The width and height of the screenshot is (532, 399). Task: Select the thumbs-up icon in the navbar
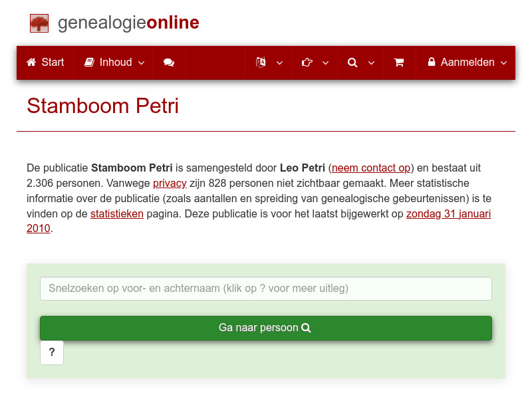[307, 63]
